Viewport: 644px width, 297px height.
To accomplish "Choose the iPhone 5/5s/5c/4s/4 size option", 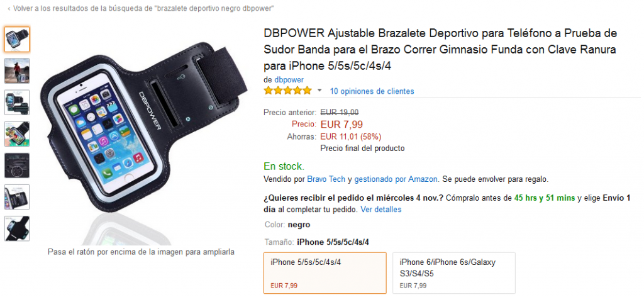I will (325, 273).
